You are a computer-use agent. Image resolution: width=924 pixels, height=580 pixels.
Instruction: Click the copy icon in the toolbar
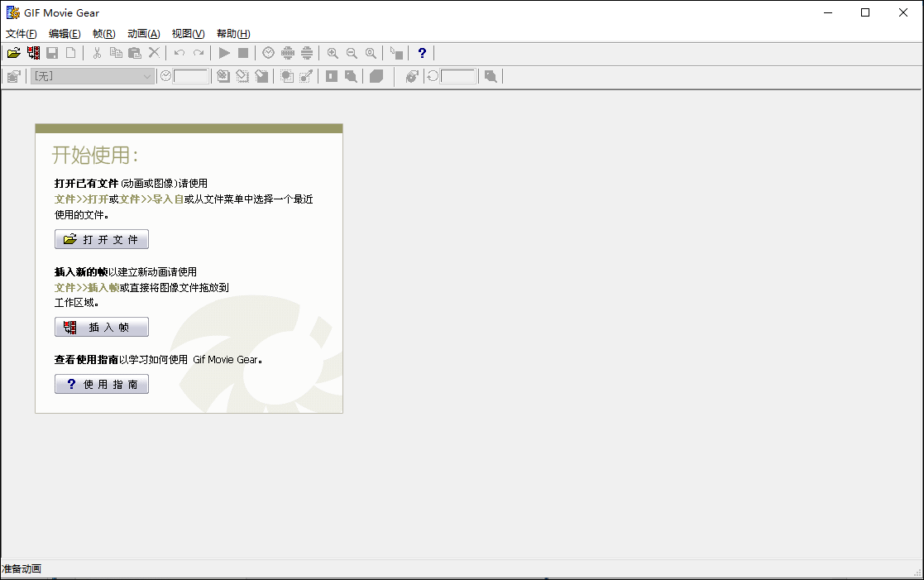[116, 53]
